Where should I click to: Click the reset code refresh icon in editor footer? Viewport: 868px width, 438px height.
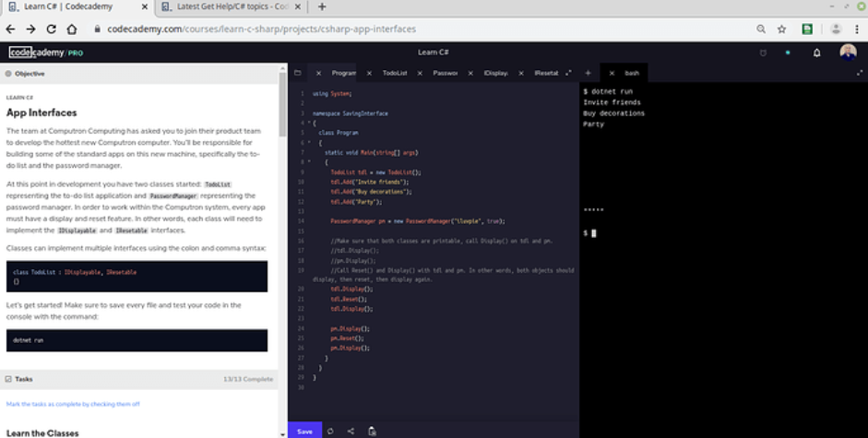pos(330,431)
